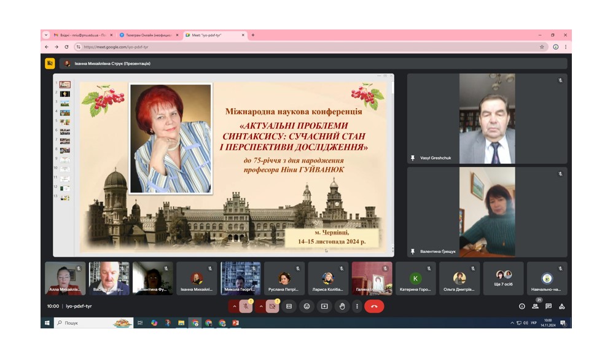Screen dimensions: 613x364
Task: Open meeting details info icon
Action: coord(522,306)
